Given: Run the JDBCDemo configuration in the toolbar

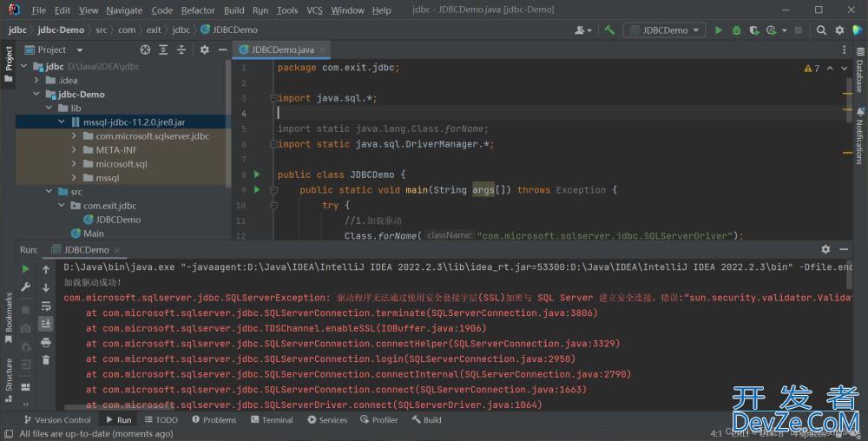Looking at the screenshot, I should pos(719,30).
